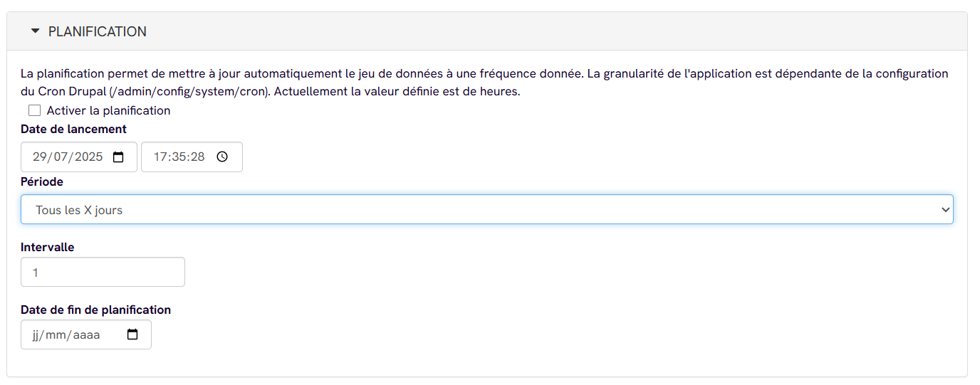Select the aaaa year placeholder in end date

[x=88, y=334]
